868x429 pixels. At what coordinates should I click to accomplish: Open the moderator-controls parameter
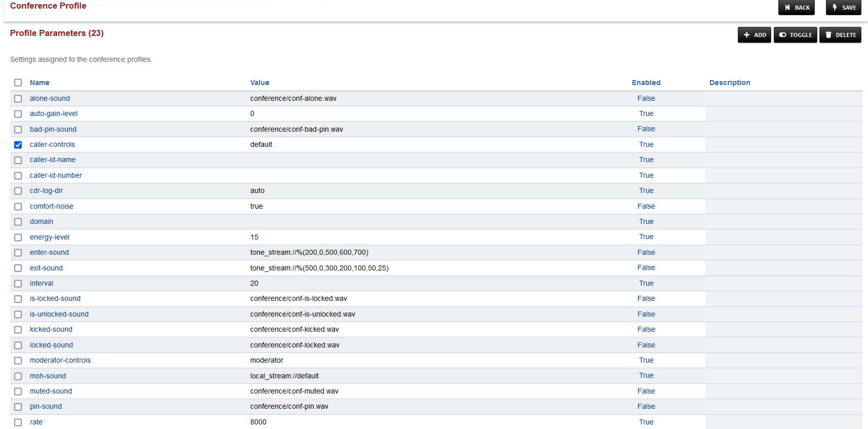60,360
